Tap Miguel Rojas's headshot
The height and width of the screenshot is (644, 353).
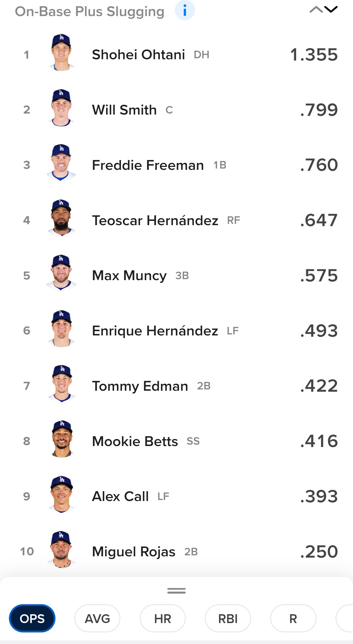[x=61, y=550]
